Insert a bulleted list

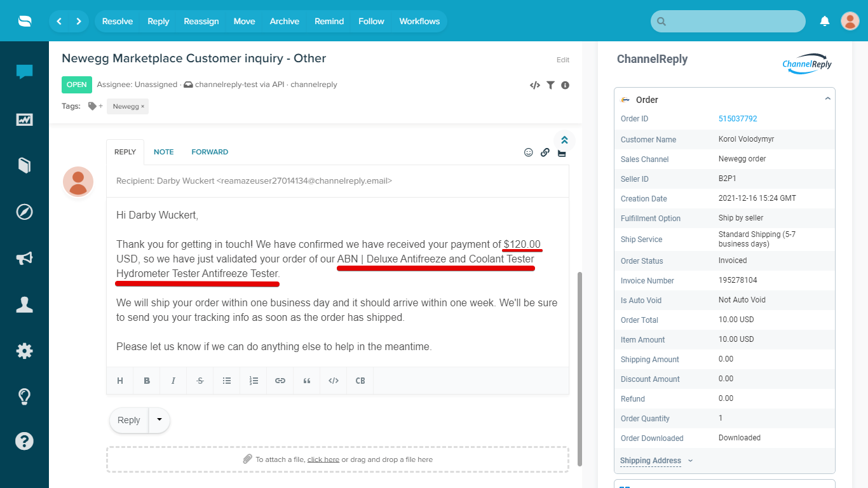pyautogui.click(x=227, y=381)
